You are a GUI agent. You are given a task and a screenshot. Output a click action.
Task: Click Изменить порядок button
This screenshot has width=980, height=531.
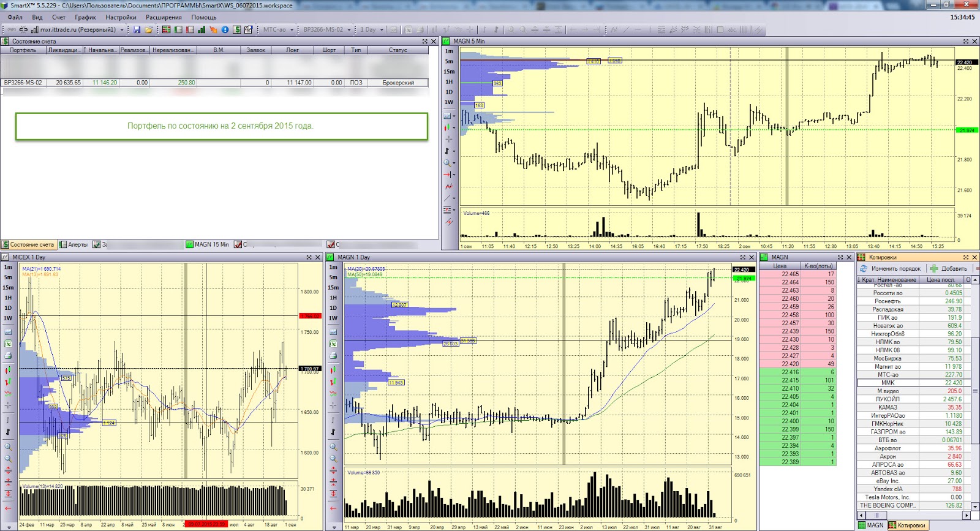tap(891, 268)
